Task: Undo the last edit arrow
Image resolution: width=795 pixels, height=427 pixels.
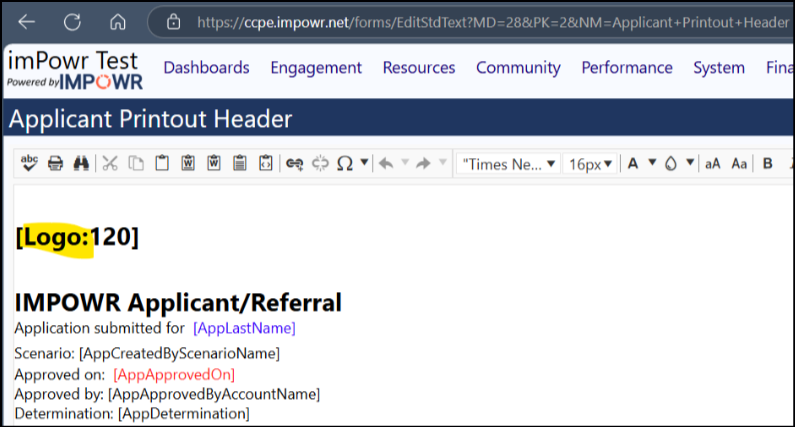Action: coord(386,163)
